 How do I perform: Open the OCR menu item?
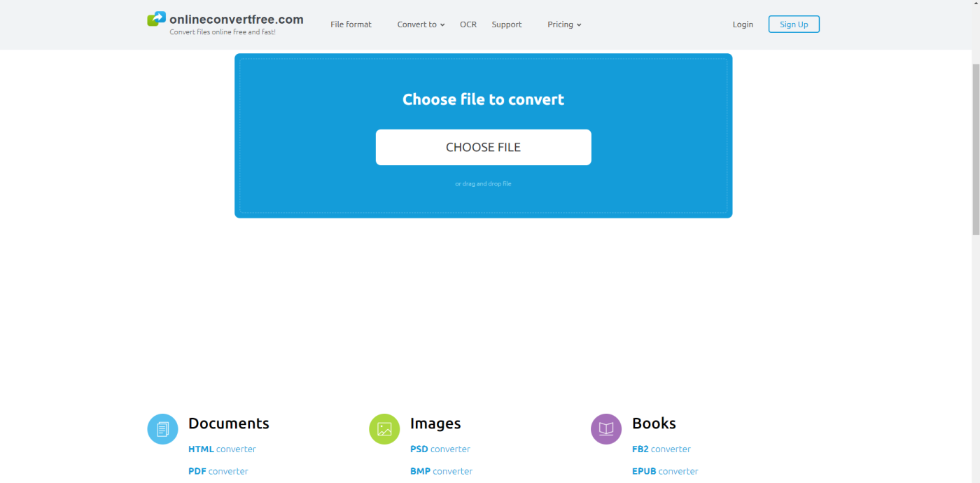point(468,24)
